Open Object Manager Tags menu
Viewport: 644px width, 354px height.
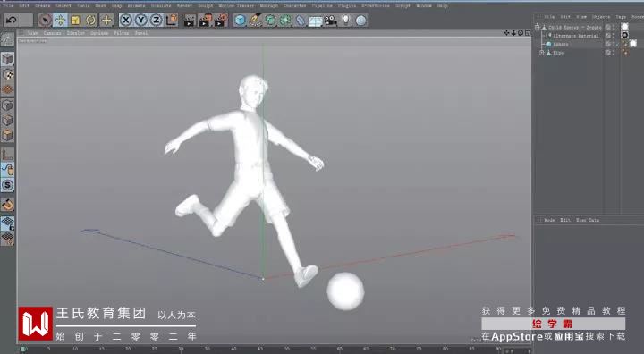coord(621,17)
